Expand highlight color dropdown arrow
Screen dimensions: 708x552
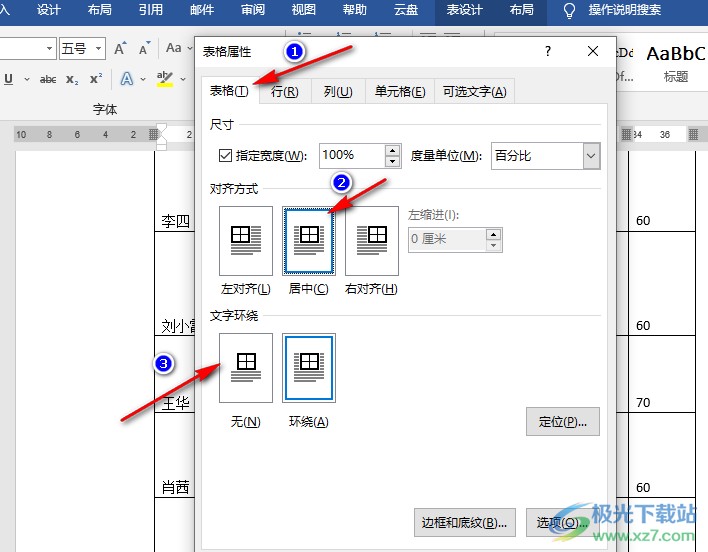tap(183, 79)
